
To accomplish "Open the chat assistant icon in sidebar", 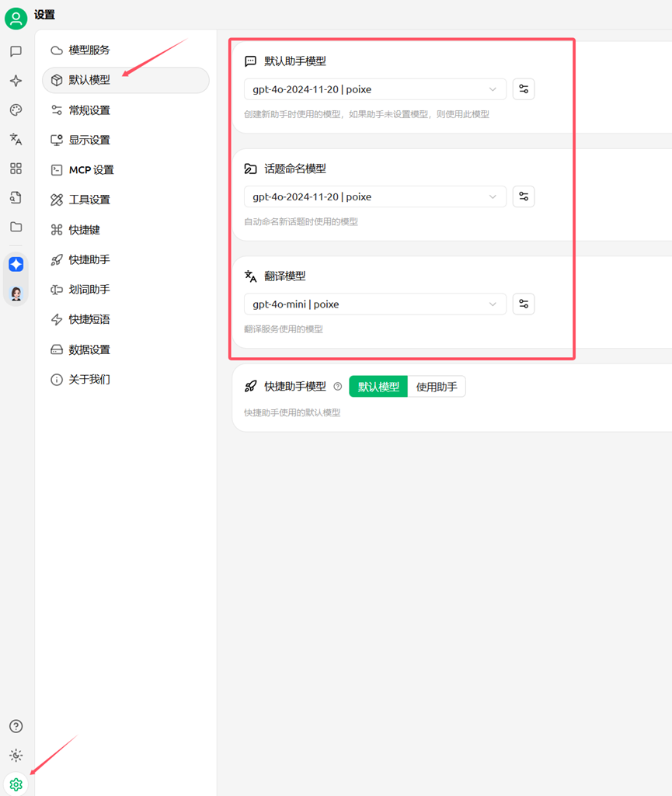I will 16,51.
